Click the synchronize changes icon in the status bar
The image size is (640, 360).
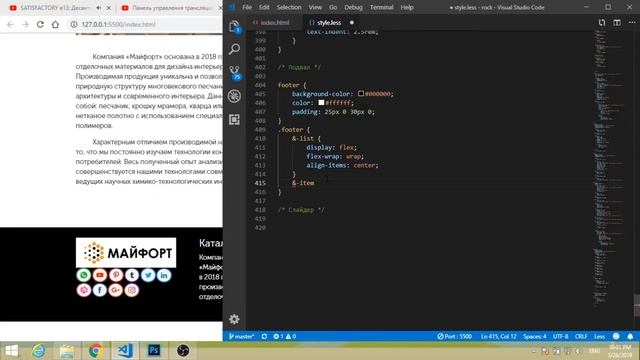[264, 336]
